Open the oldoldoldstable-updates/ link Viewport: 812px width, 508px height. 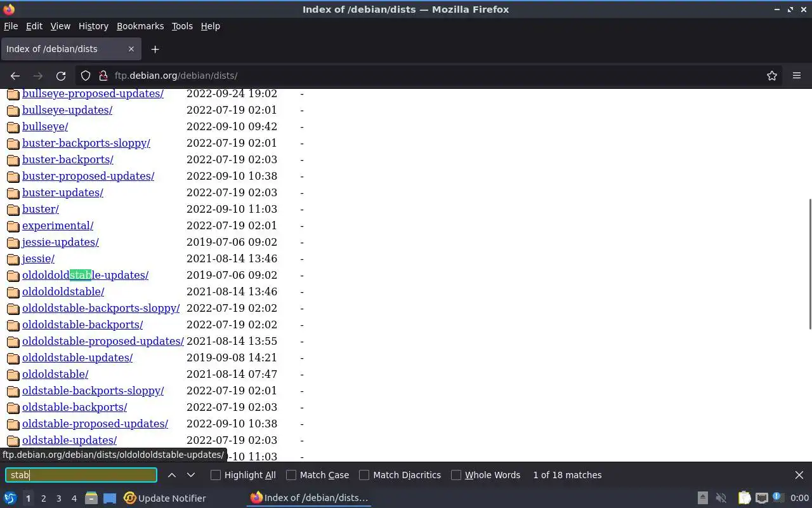pyautogui.click(x=85, y=275)
